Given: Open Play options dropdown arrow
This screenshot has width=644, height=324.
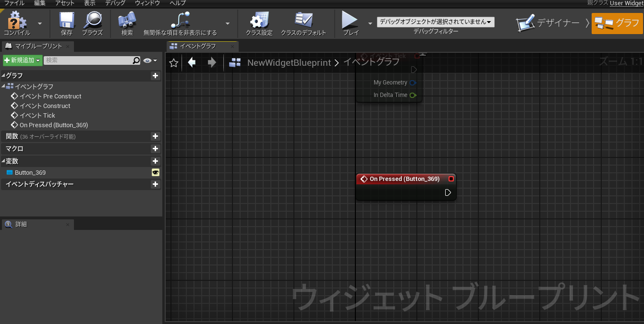Looking at the screenshot, I should click(x=370, y=23).
